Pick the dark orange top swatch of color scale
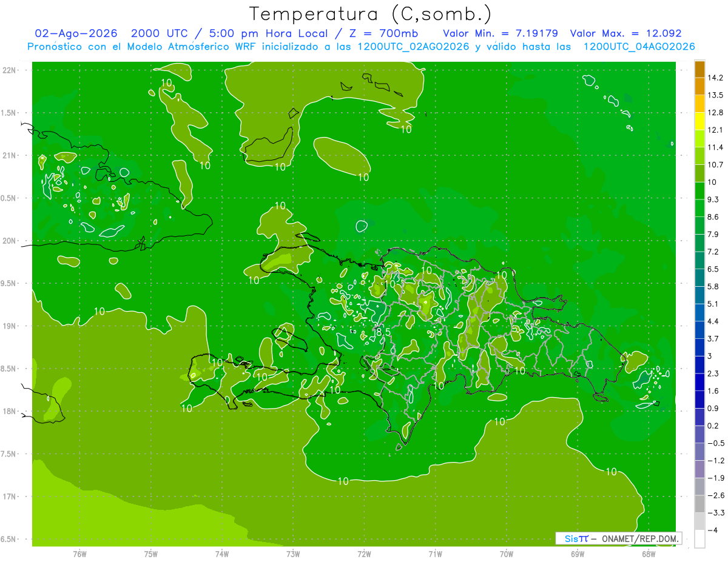Screen dimensions: 728x562 click(x=699, y=69)
